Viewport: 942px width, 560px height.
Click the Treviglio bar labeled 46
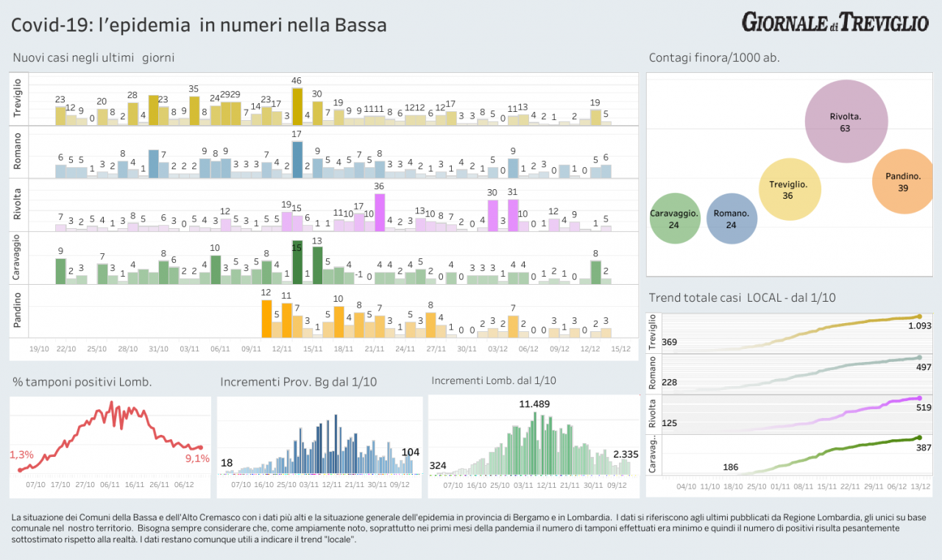297,107
